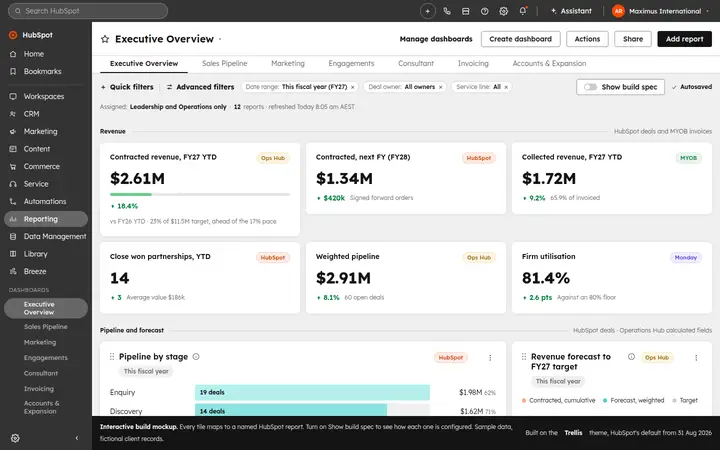Click the MYOB badge on Collected revenue
This screenshot has height=450, width=720.
click(688, 158)
